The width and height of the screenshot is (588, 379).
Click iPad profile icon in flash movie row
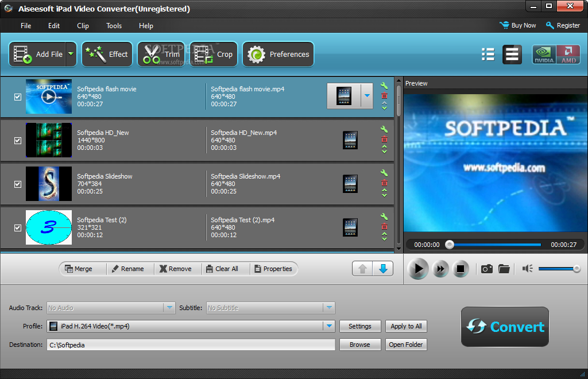coord(344,95)
